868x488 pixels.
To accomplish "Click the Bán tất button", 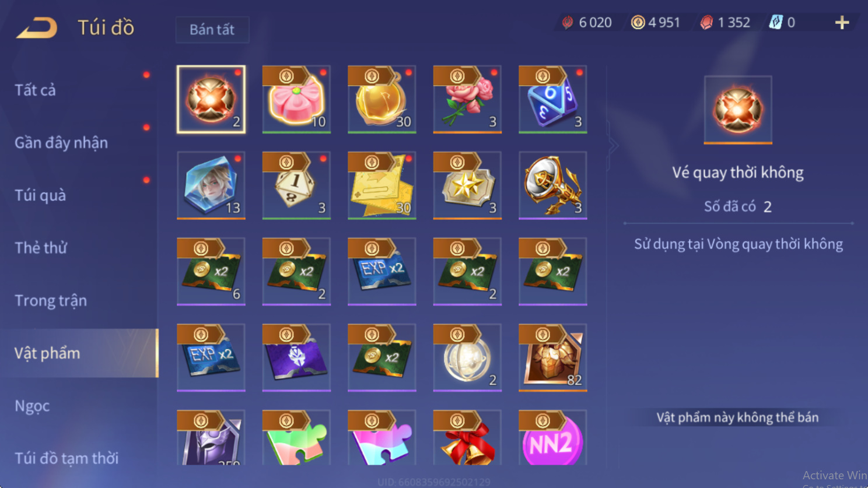I will tap(212, 29).
